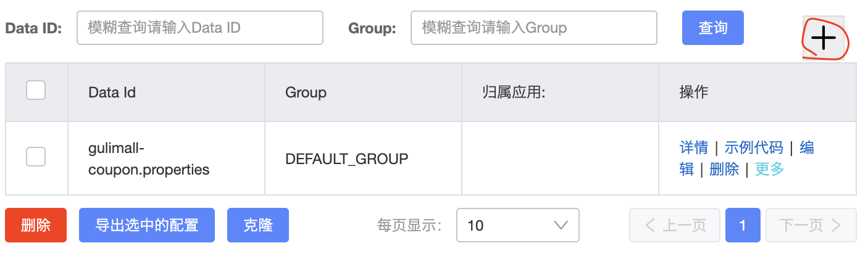
Task: Select page 1 in pagination
Action: 743,225
